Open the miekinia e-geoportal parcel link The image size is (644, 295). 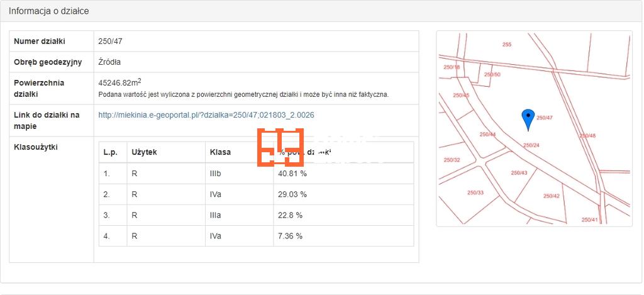[x=206, y=115]
